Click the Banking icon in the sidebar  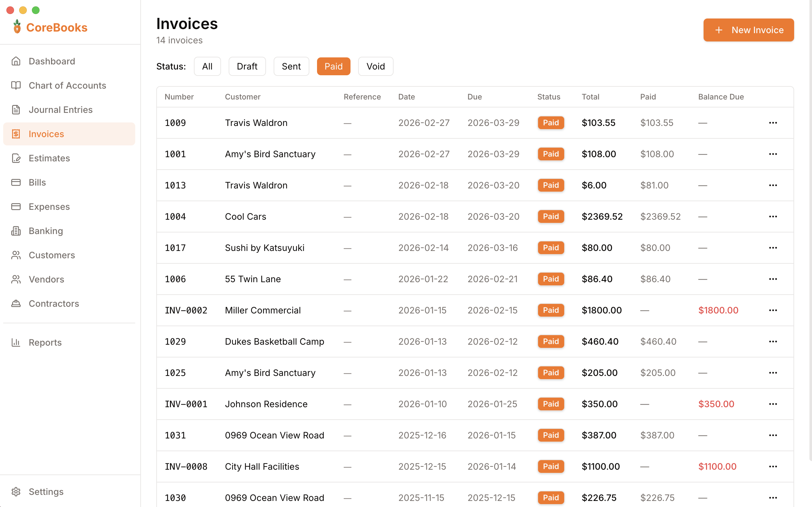pos(16,231)
